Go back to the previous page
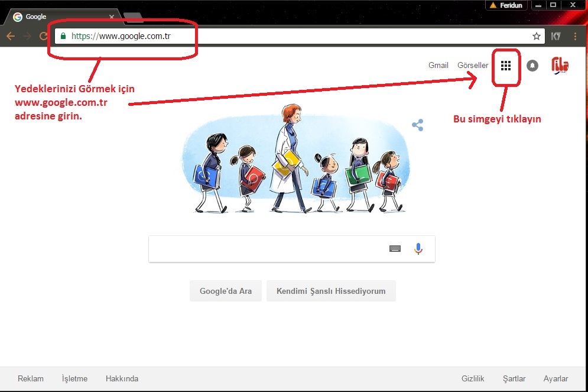This screenshot has width=588, height=392. (10, 36)
